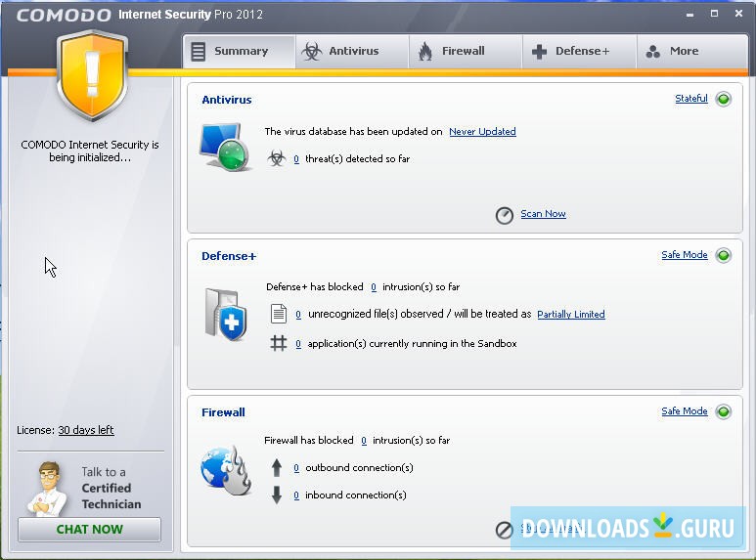Image resolution: width=756 pixels, height=560 pixels.
Task: Click the yellow warning shield icon
Action: [92, 75]
